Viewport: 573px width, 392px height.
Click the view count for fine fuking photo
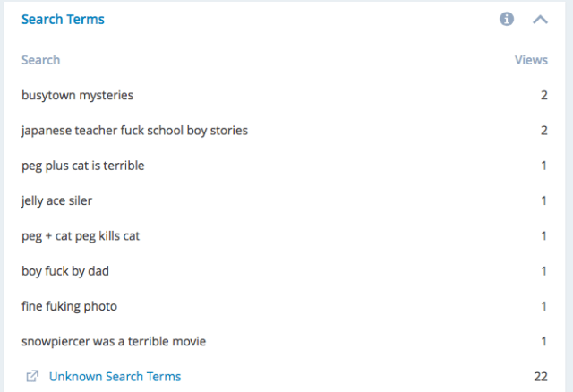click(543, 306)
